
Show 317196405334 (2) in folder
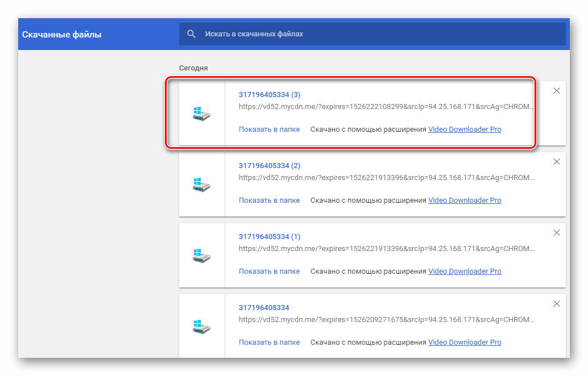click(269, 200)
